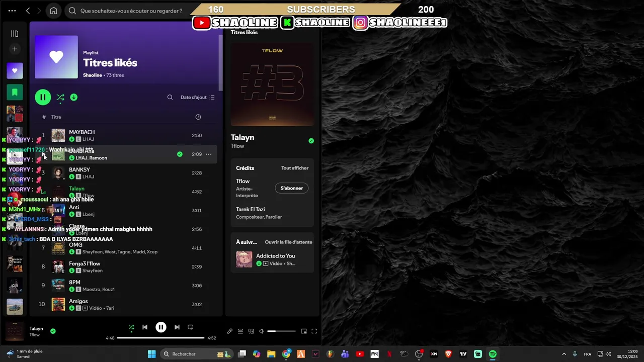
Task: Expand hidden system tray icons chevron
Action: tap(563, 354)
